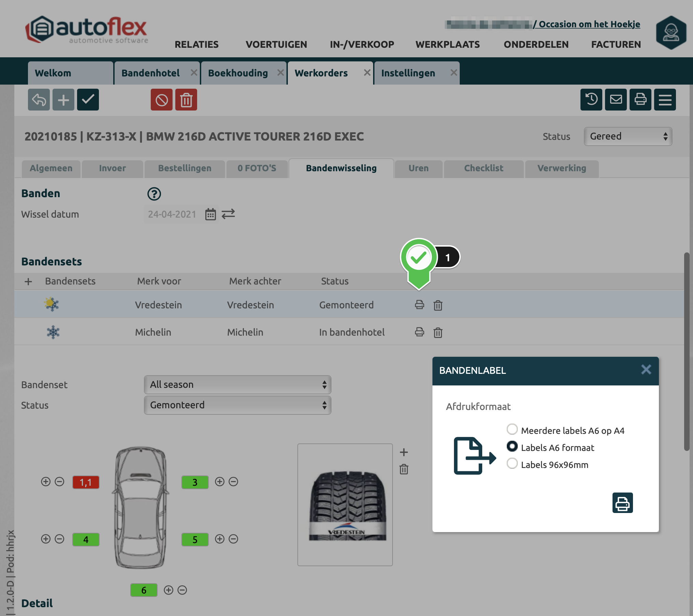The width and height of the screenshot is (693, 616).
Task: Click the red 1,1 tread depth indicator
Action: [86, 482]
